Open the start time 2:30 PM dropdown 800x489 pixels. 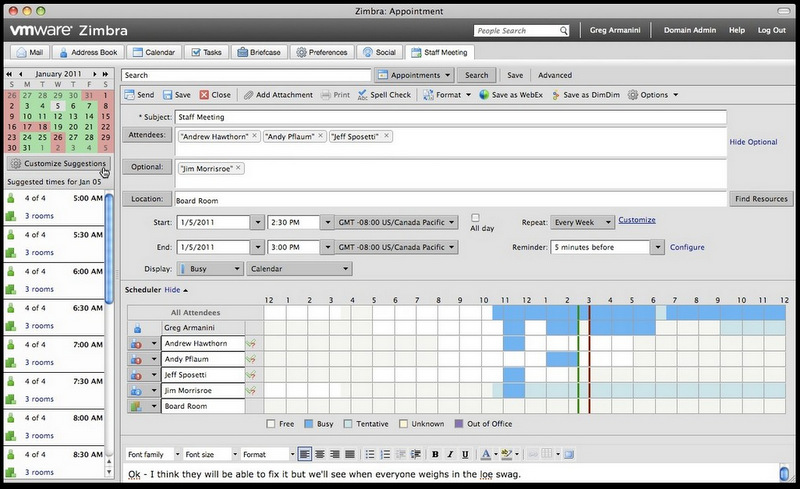[x=327, y=223]
